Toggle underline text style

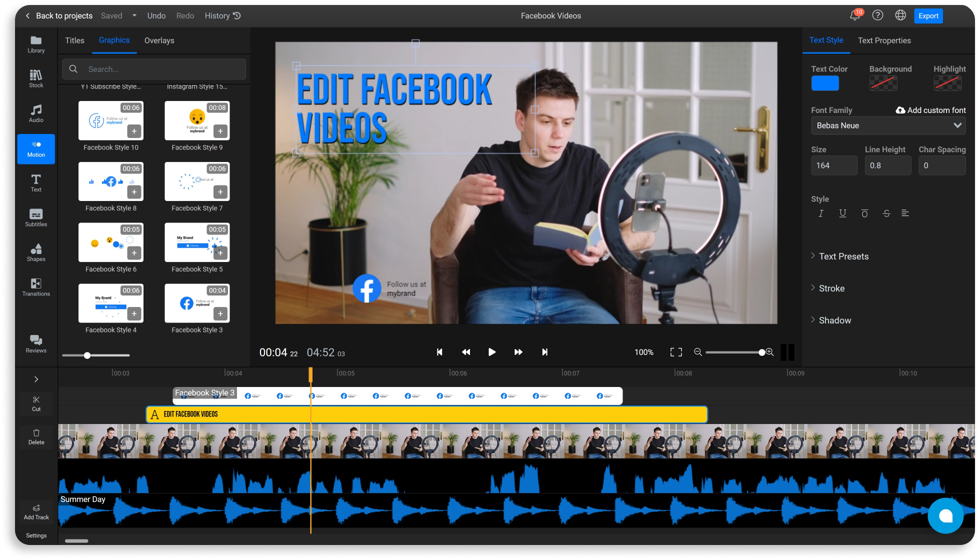tap(842, 213)
